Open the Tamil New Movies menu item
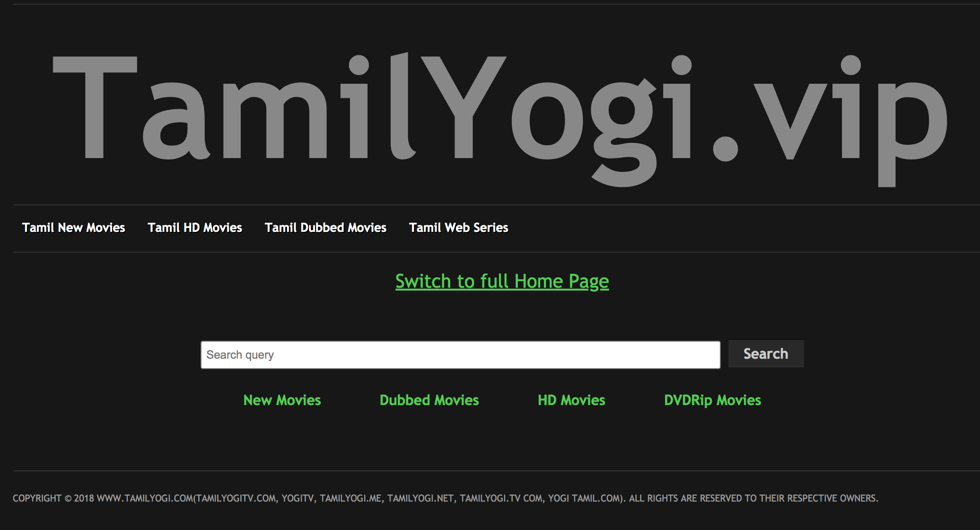Screen dimensions: 980x530 73,228
